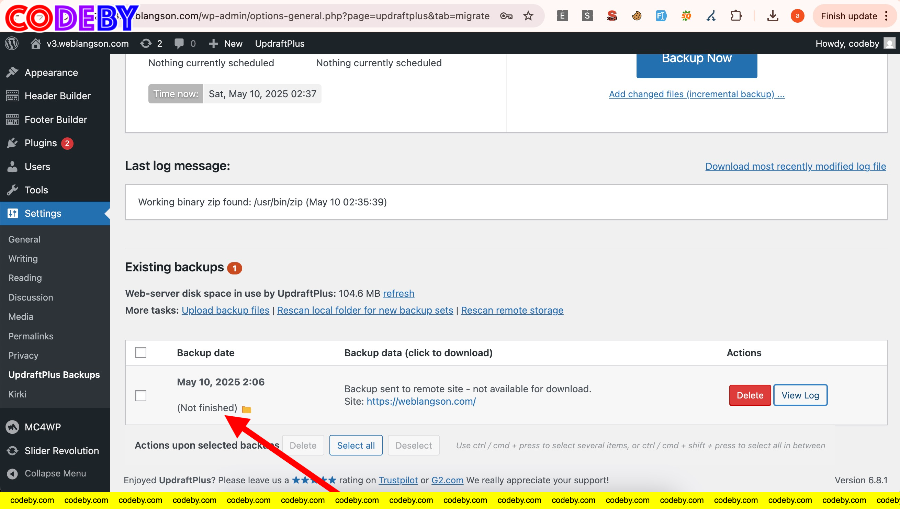Image resolution: width=900 pixels, height=509 pixels.
Task: Open the comments bubble in admin bar
Action: click(x=185, y=44)
